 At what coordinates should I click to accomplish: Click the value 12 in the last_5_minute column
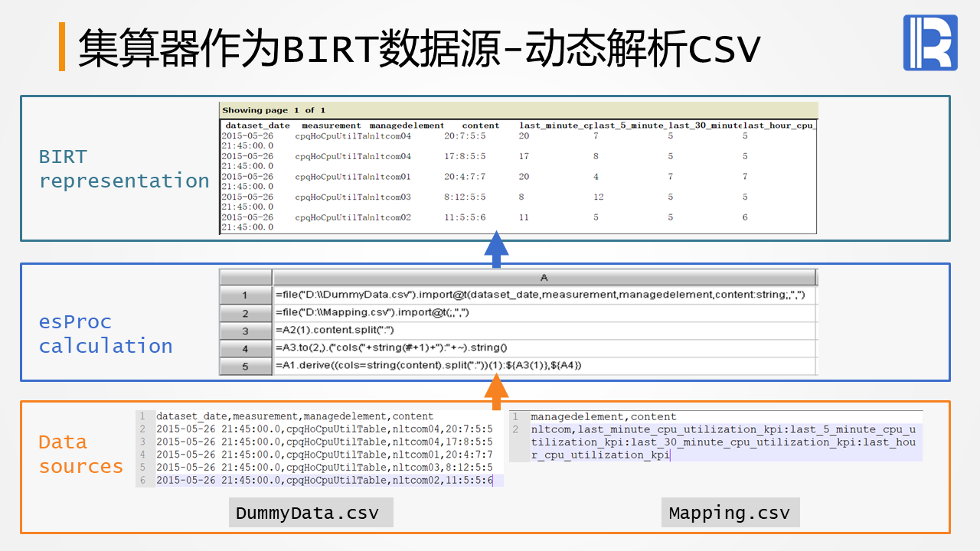pos(599,197)
